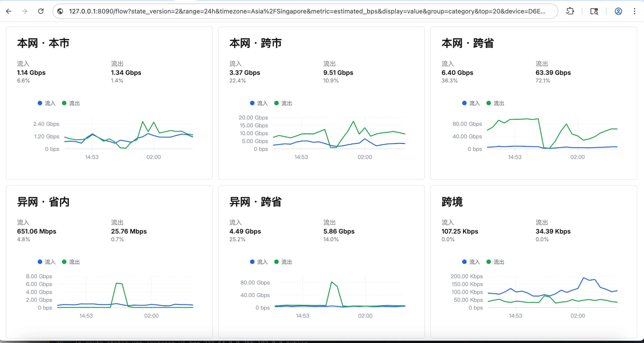Toggle 流入 legend in 异网·跨省 chart
644x343 pixels.
click(259, 262)
